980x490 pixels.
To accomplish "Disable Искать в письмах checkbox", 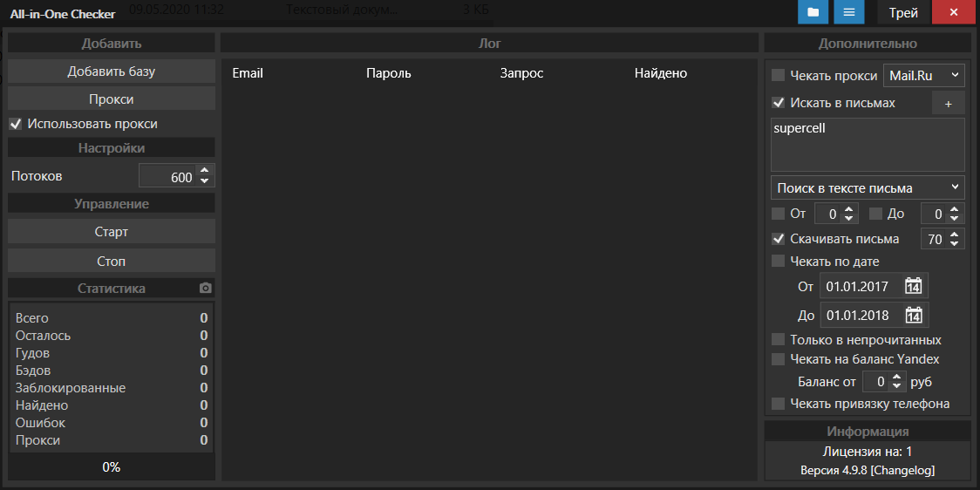I will [779, 103].
